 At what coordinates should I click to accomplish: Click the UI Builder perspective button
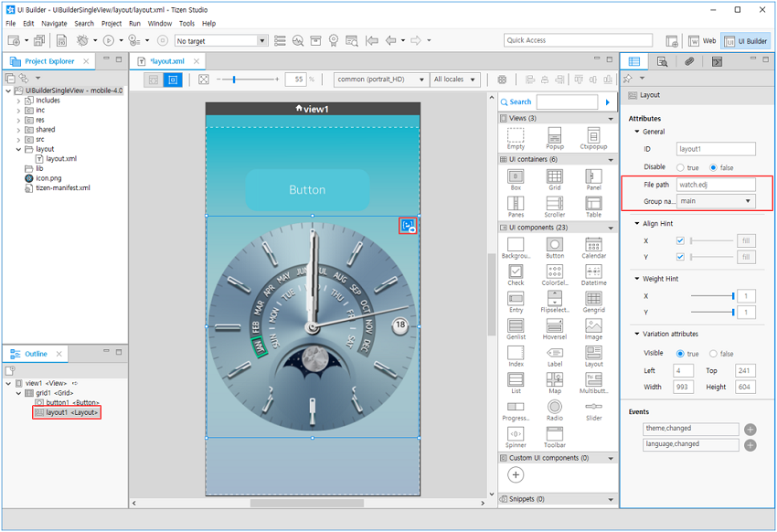click(x=745, y=41)
